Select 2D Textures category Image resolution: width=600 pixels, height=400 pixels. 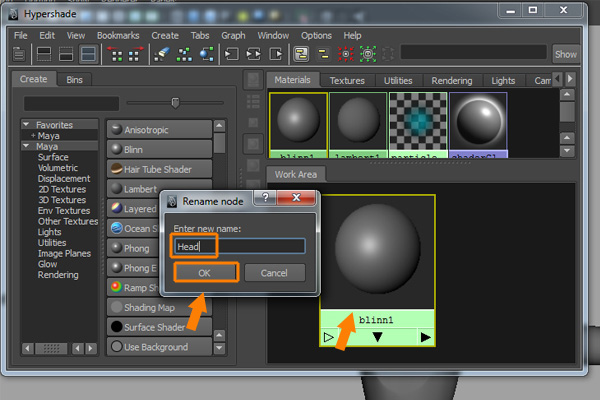(62, 189)
